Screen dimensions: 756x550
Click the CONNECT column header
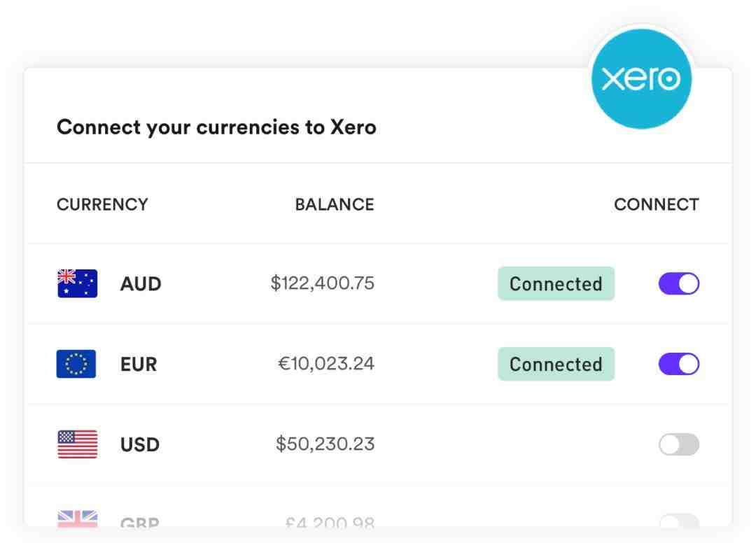pos(656,204)
